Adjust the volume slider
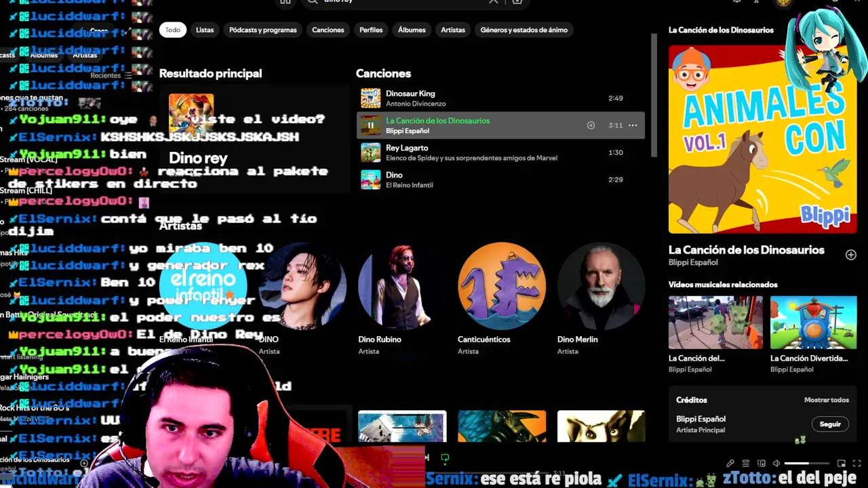 point(807,464)
